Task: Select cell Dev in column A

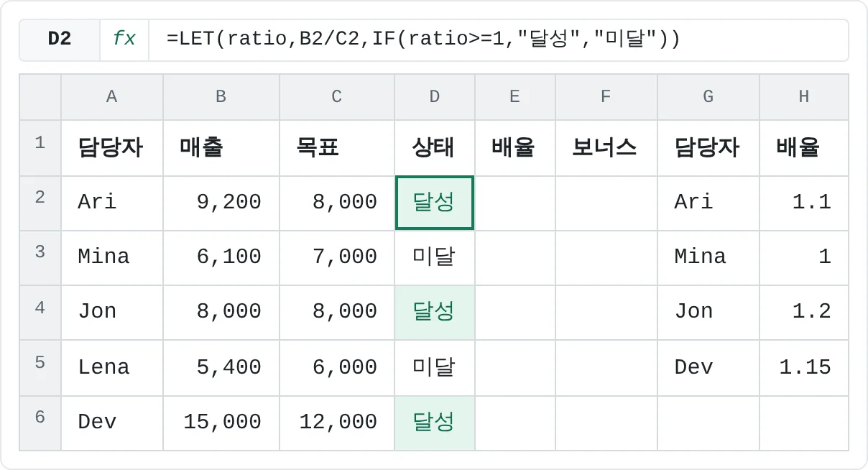Action: 112,423
